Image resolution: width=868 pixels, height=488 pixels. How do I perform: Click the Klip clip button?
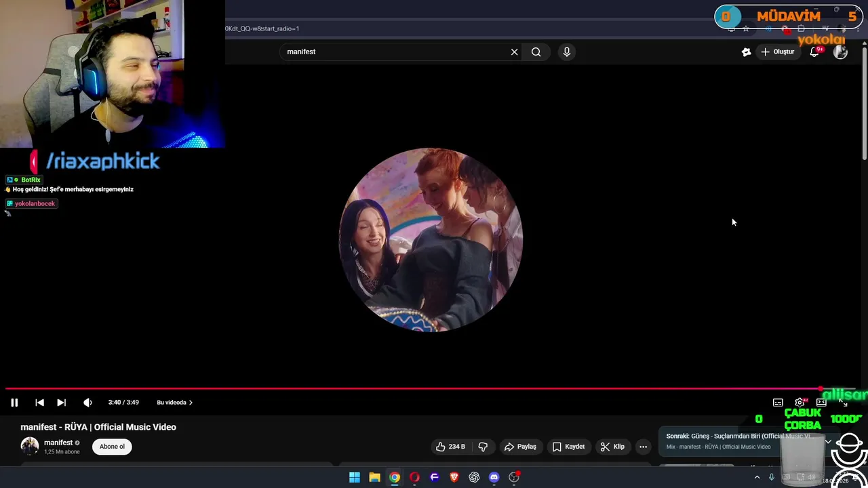[612, 447]
